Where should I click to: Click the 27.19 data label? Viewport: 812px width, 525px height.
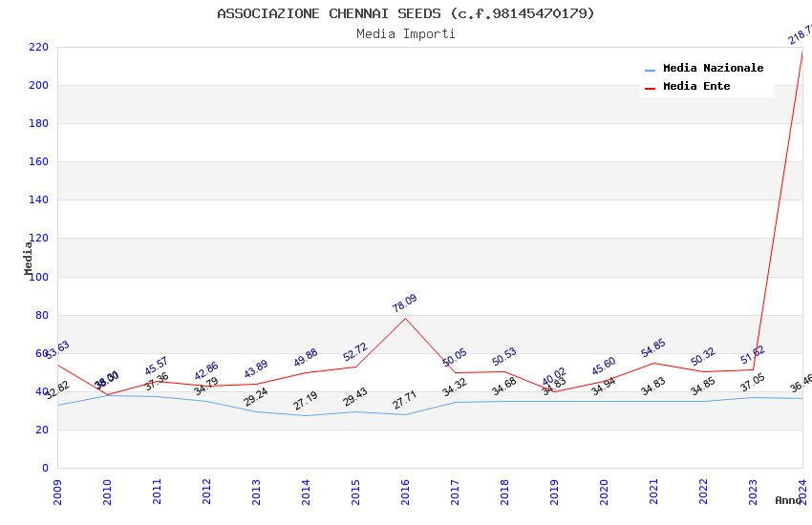[x=306, y=401]
